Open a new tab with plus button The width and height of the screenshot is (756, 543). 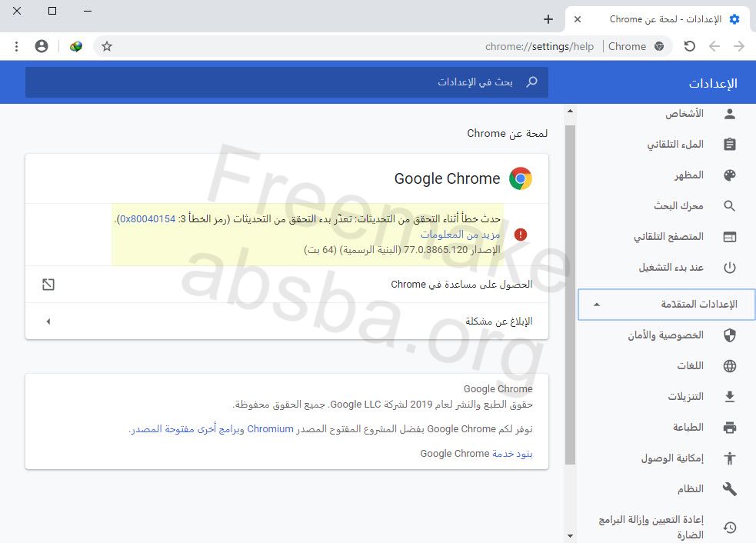548,19
